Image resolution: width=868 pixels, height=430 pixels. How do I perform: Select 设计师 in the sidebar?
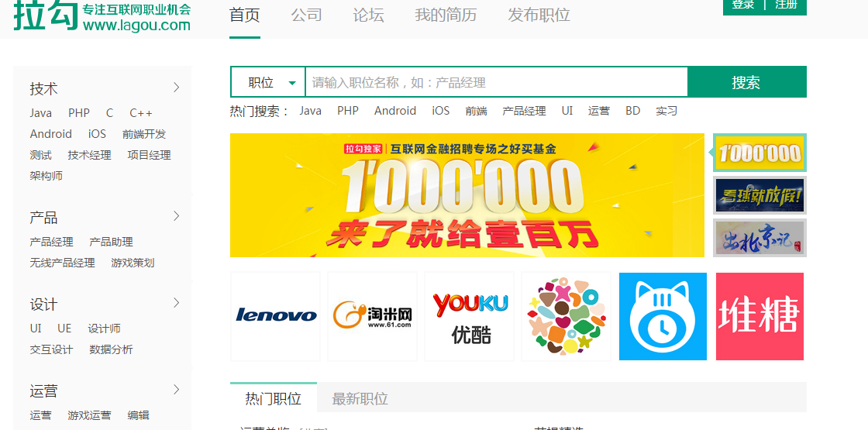pos(105,329)
